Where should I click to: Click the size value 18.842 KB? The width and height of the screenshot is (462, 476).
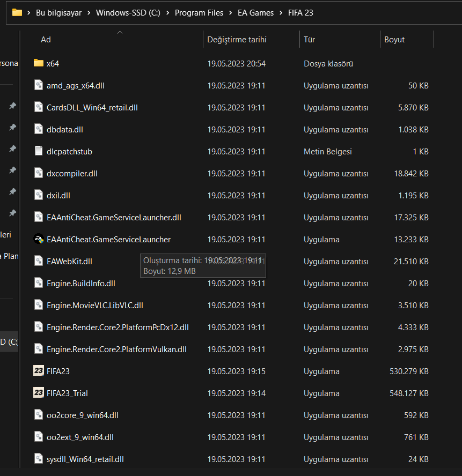(411, 173)
